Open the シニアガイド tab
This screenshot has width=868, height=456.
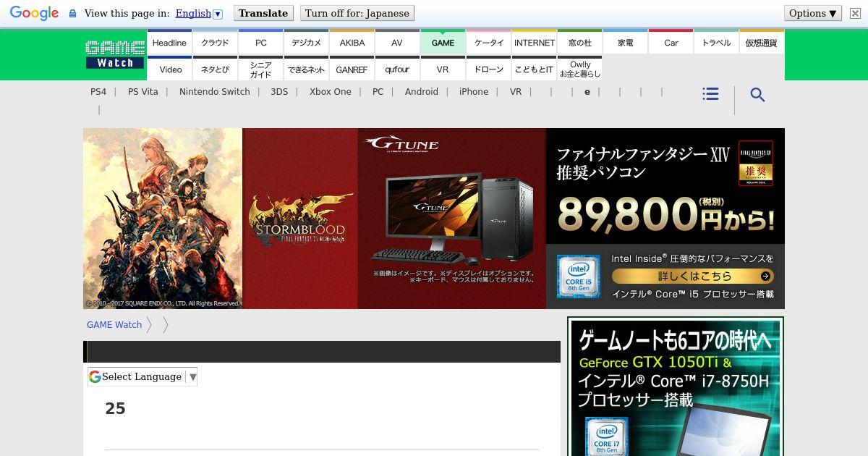click(260, 69)
